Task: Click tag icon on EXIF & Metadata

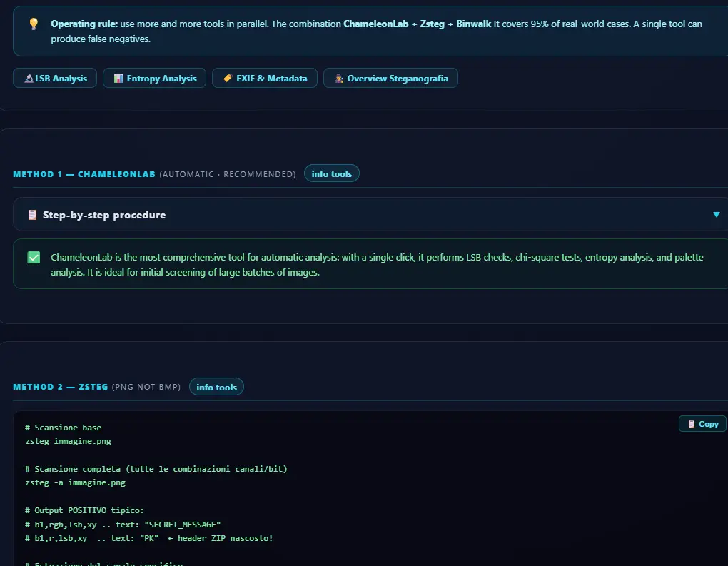Action: pyautogui.click(x=228, y=78)
